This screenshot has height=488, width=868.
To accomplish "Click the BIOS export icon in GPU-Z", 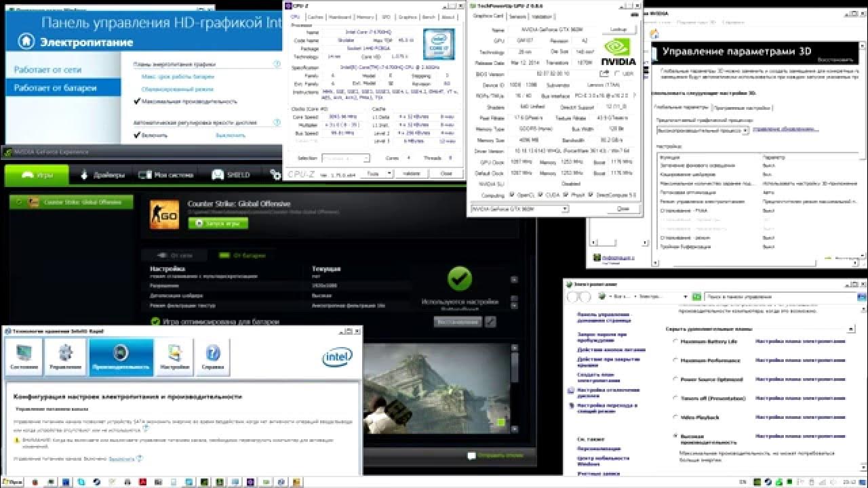I will click(x=605, y=73).
